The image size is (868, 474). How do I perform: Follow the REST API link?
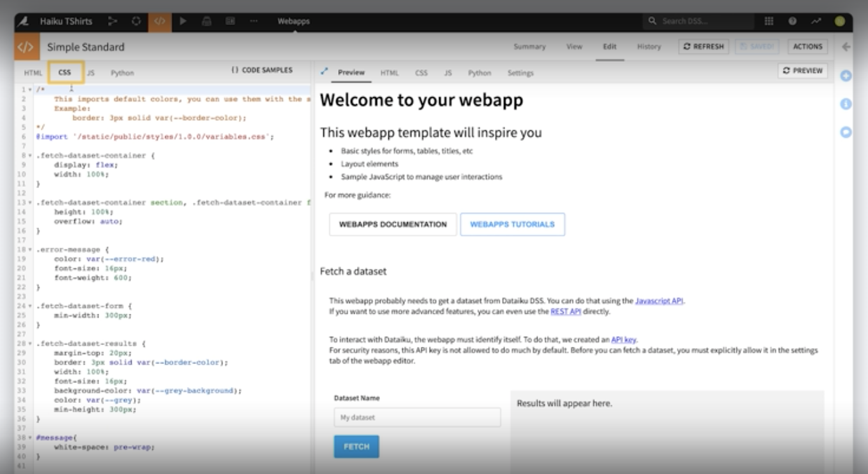566,312
